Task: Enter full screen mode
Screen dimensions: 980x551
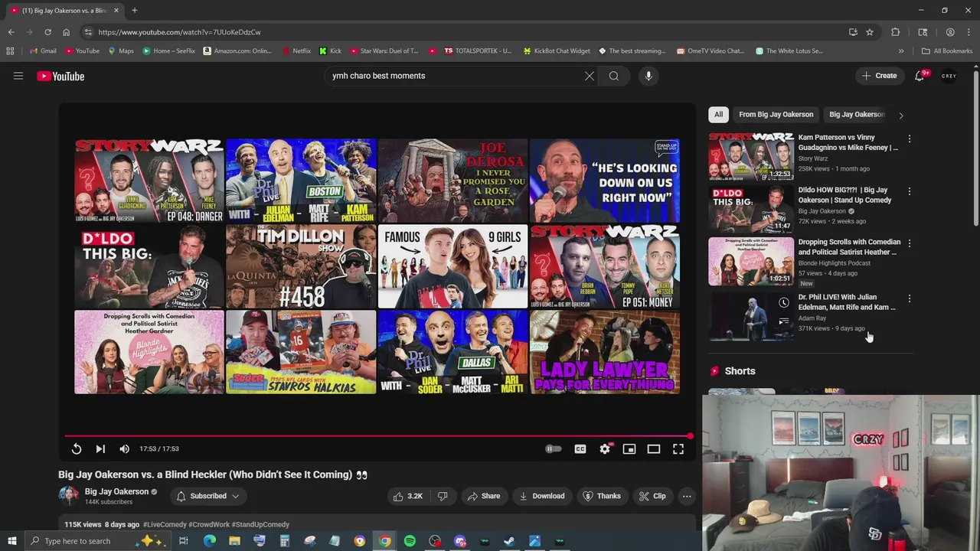Action: (678, 449)
